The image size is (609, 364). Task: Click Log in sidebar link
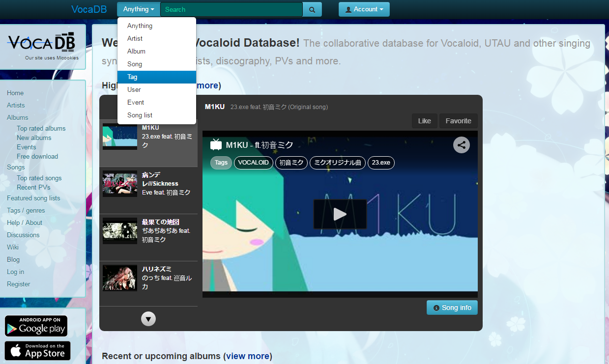(x=15, y=272)
